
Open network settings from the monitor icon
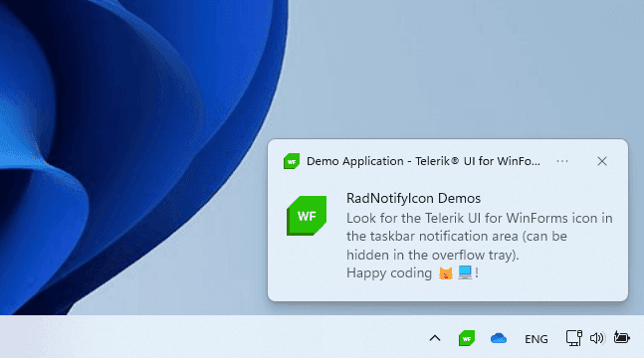(x=574, y=338)
